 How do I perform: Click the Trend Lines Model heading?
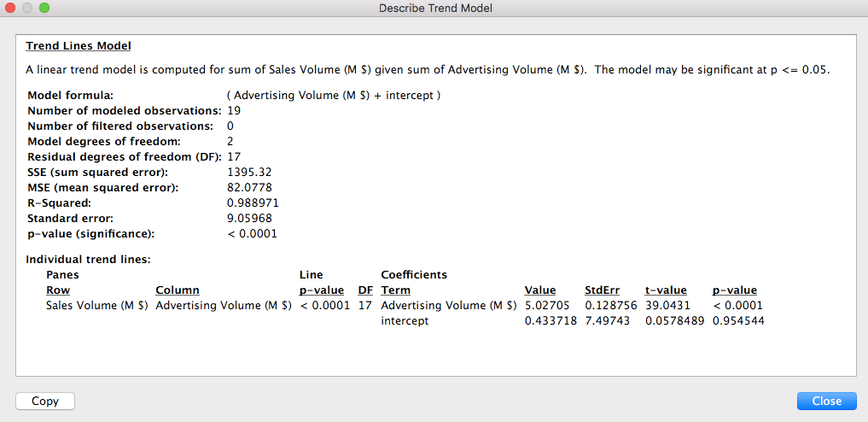(79, 45)
